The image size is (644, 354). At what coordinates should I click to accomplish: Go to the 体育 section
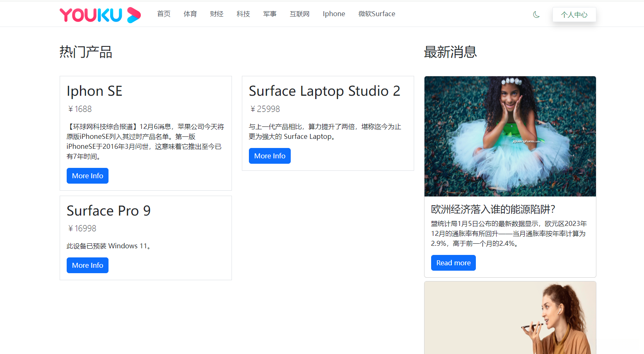(191, 14)
